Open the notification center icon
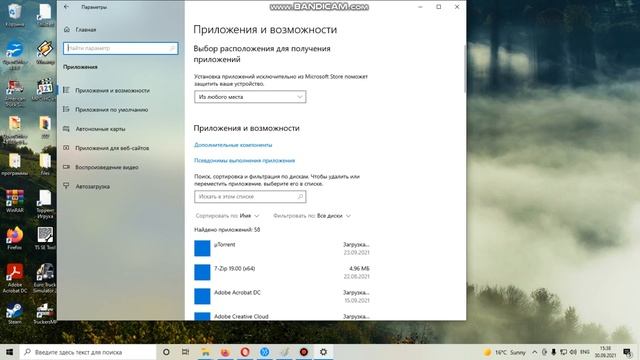The image size is (640, 360). 627,352
